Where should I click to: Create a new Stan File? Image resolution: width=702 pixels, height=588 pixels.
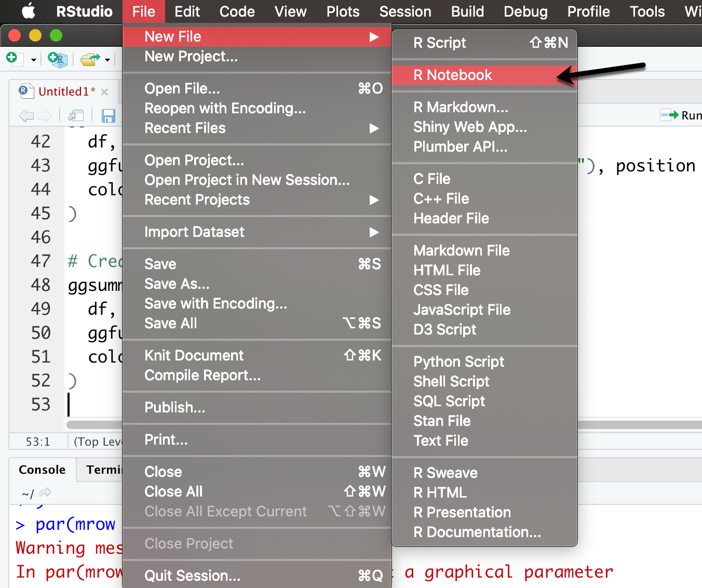[484, 421]
